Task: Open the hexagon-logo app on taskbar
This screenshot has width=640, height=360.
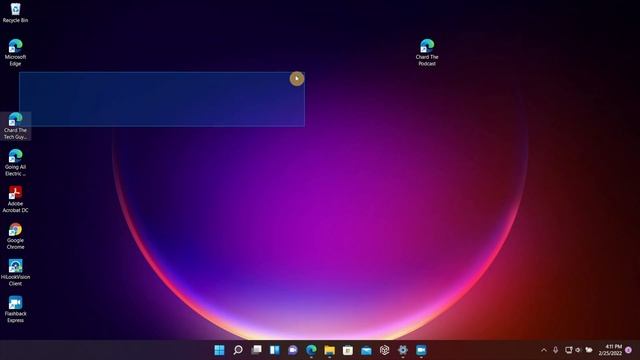Action: [384, 350]
